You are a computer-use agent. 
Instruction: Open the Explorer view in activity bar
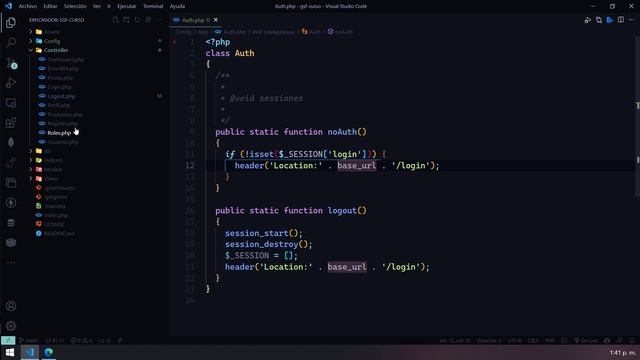tap(11, 22)
